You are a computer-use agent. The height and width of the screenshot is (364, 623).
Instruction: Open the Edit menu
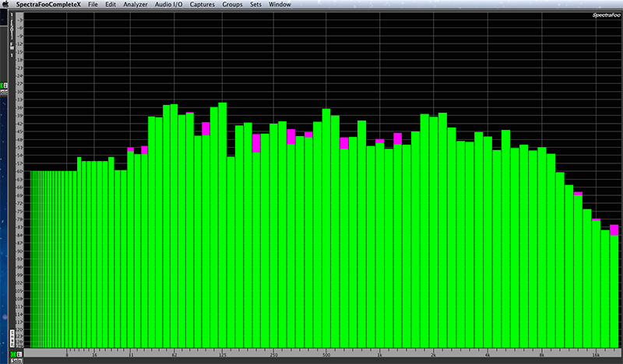click(x=111, y=5)
